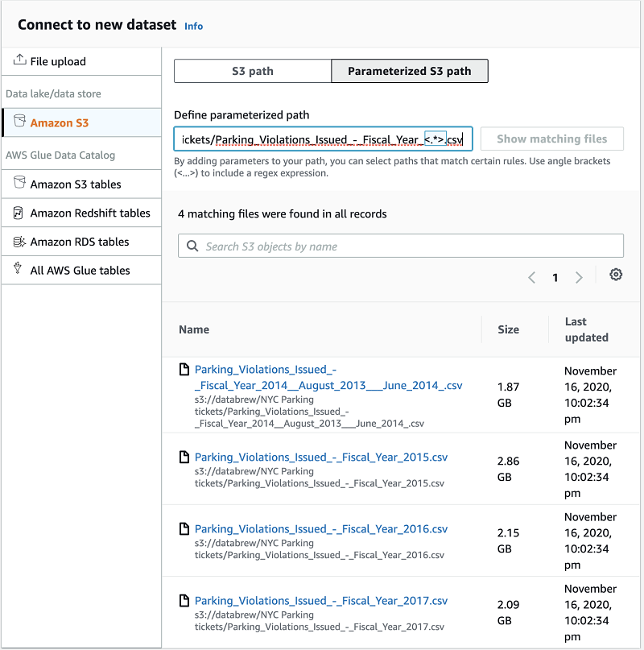Click the file icon beside Fiscal_Year_2017 csv
644x650 pixels.
[x=184, y=601]
